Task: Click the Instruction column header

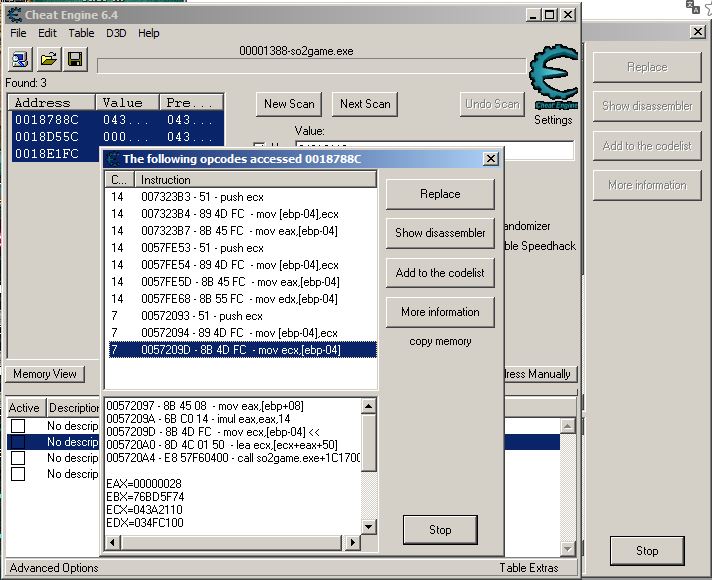Action: [x=255, y=181]
